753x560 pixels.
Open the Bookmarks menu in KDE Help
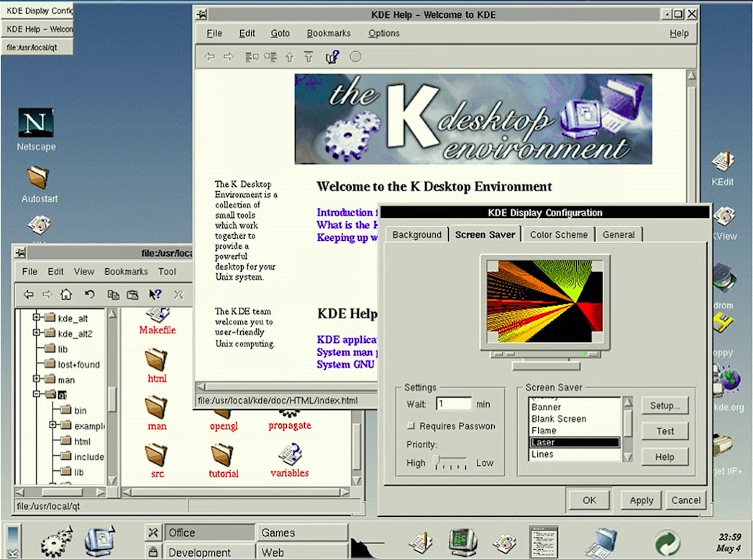click(328, 33)
